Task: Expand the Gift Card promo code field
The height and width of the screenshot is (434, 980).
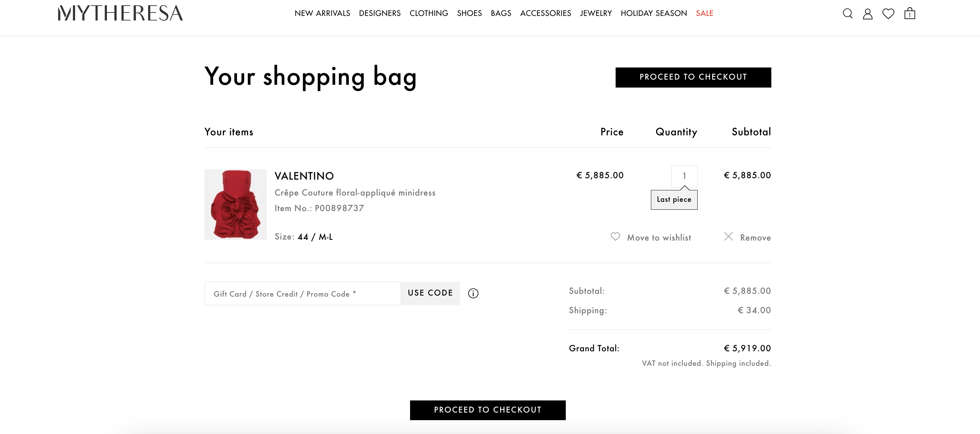Action: click(302, 292)
